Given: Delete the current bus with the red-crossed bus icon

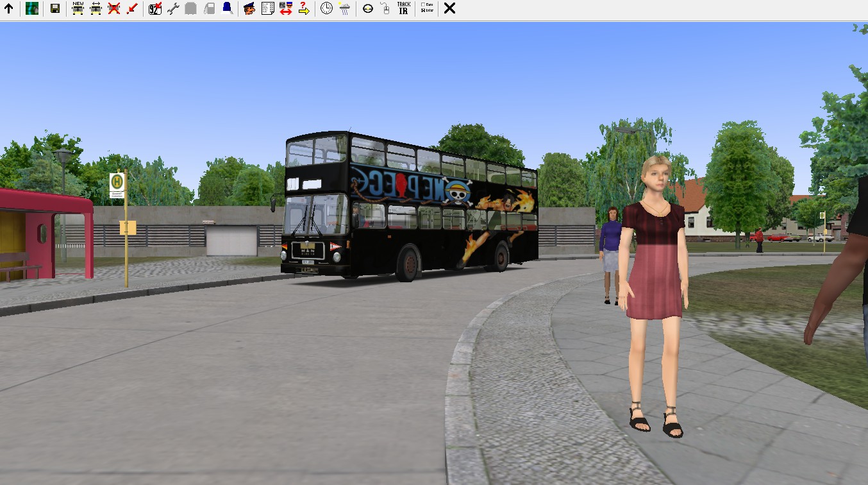Looking at the screenshot, I should pyautogui.click(x=114, y=8).
